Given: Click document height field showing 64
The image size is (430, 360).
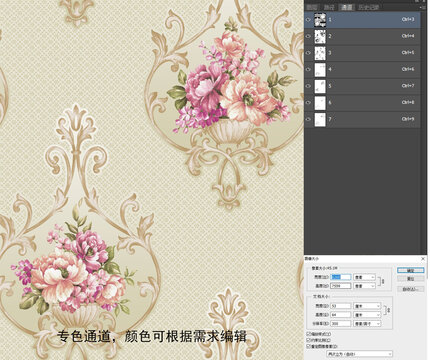Looking at the screenshot, I should 341,315.
